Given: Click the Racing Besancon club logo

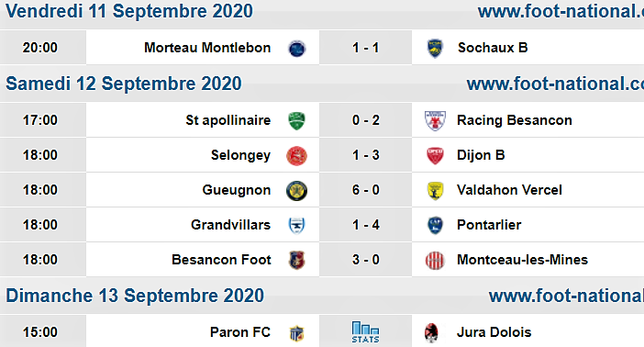Looking at the screenshot, I should tap(435, 120).
